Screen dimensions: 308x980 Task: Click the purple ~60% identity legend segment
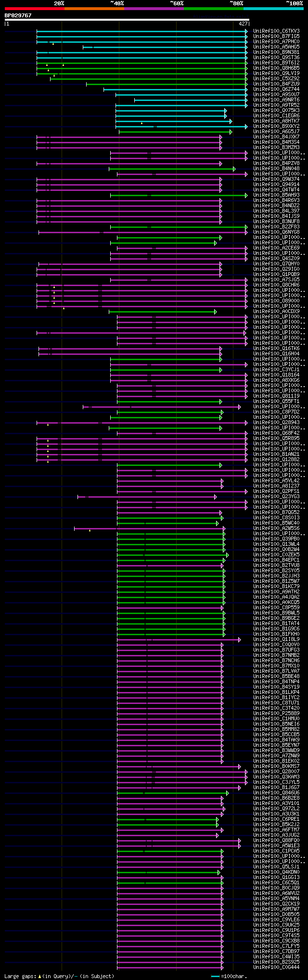[x=154, y=9]
